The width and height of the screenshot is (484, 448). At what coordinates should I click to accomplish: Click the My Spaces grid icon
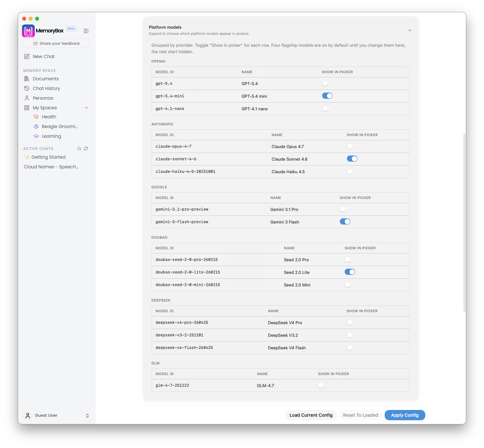pos(27,108)
